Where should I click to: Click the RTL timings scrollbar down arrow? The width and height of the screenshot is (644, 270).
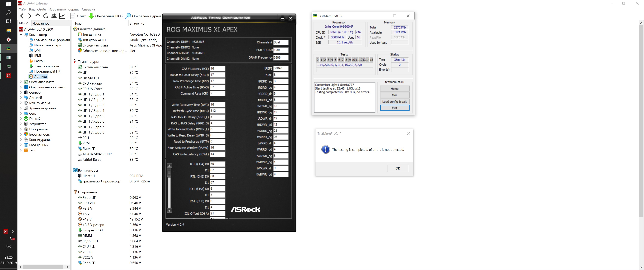(x=169, y=211)
